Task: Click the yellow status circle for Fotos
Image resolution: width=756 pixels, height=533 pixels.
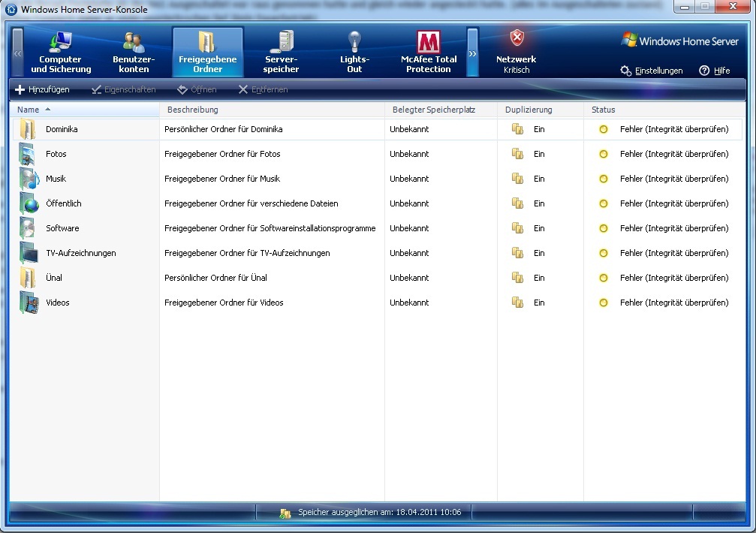Action: 603,154
